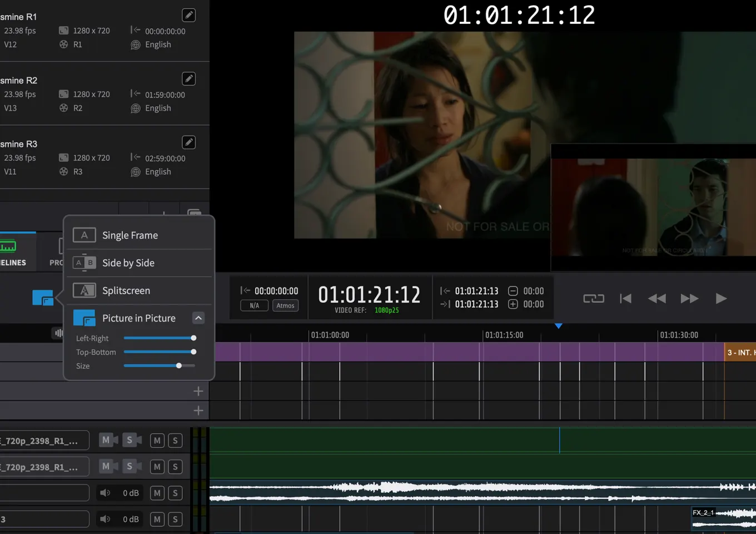
Task: Toggle solo S on the first 0 dB track
Action: click(x=175, y=493)
